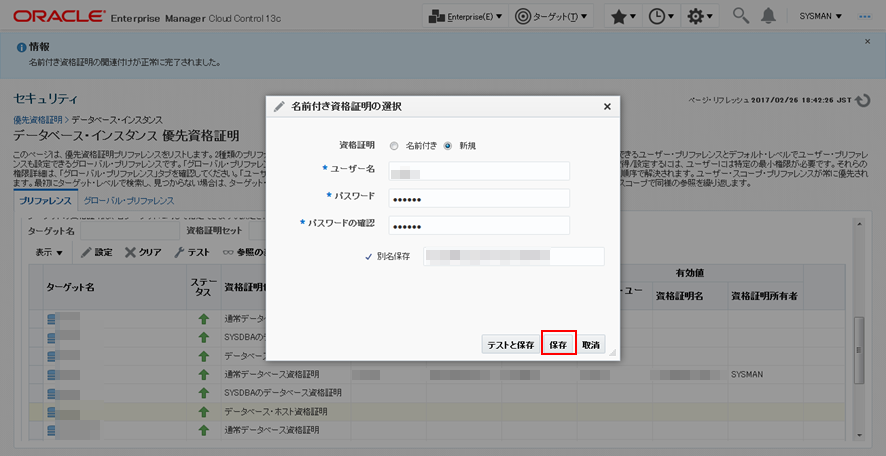This screenshot has width=886, height=456.
Task: Click the テストと保存 button
Action: pos(511,345)
